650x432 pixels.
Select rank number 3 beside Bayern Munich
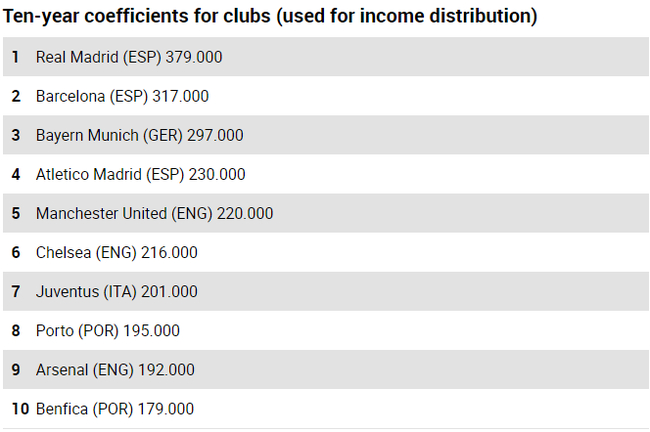click(15, 135)
